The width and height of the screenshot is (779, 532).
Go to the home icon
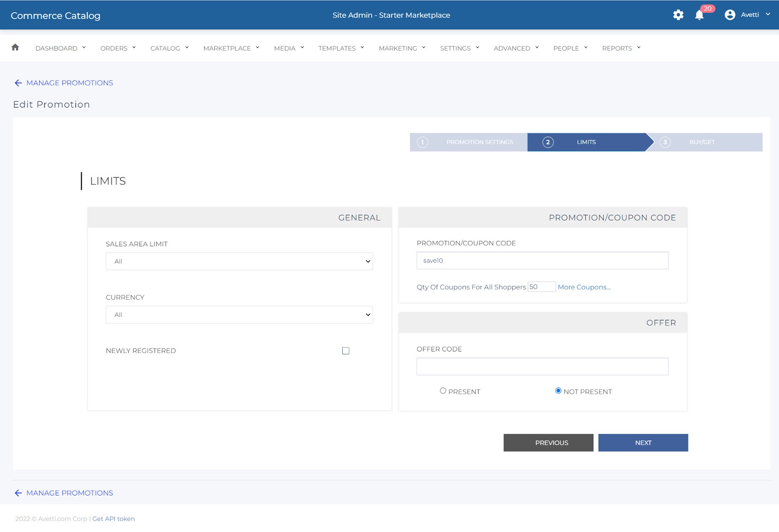15,47
